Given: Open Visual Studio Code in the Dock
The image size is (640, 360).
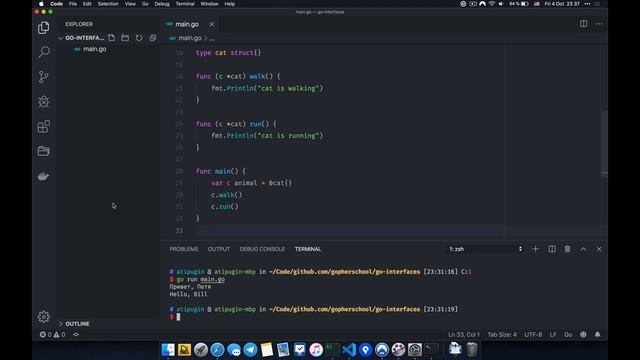Looking at the screenshot, I should click(349, 349).
